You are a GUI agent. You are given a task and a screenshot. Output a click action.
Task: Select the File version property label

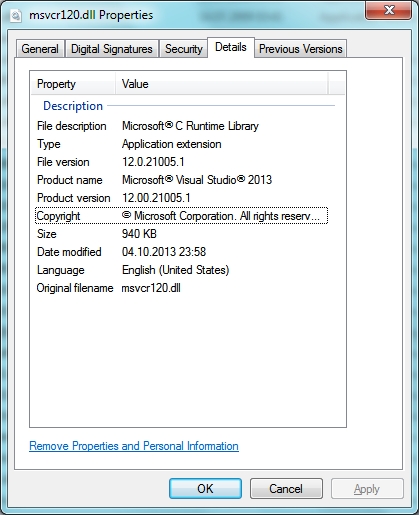coord(63,162)
